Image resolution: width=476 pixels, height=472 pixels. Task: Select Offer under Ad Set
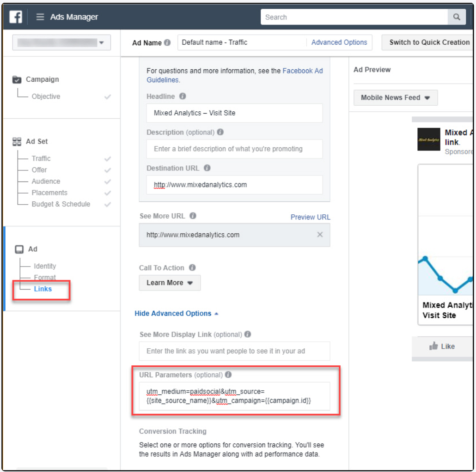[x=39, y=170]
